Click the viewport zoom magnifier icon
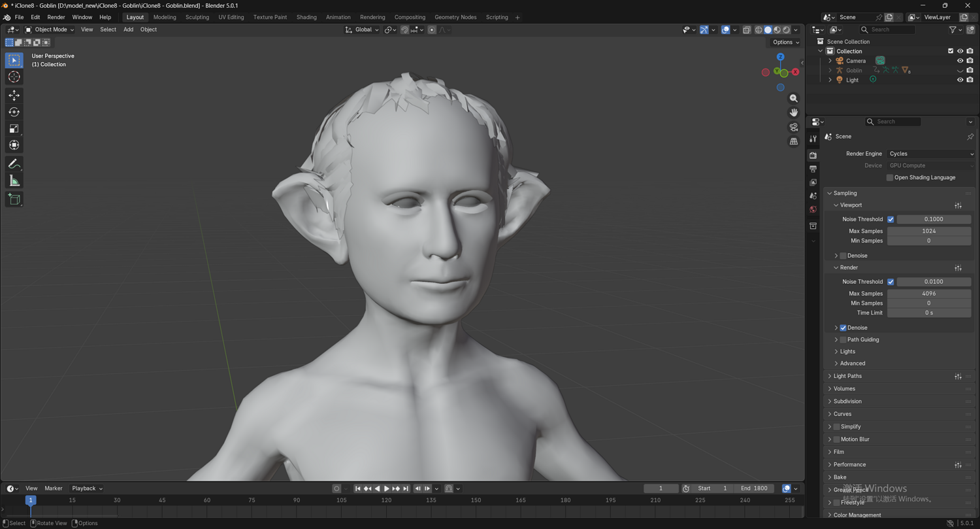The height and width of the screenshot is (529, 980). (794, 98)
